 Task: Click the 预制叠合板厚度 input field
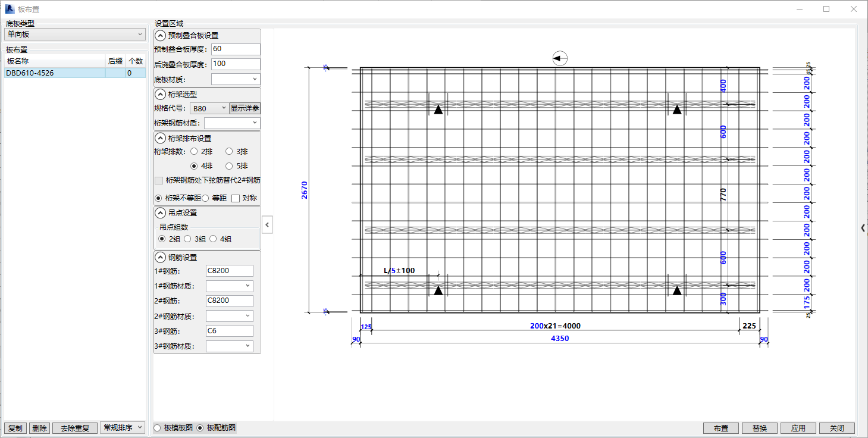pyautogui.click(x=236, y=49)
